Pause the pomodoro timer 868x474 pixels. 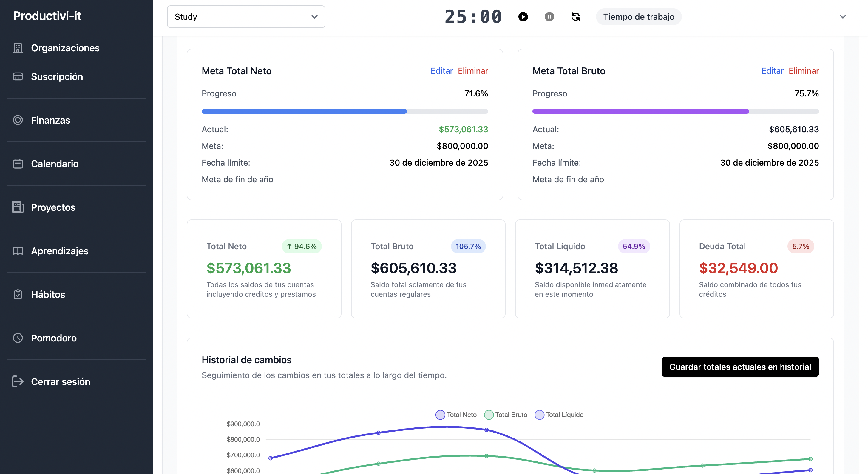549,16
